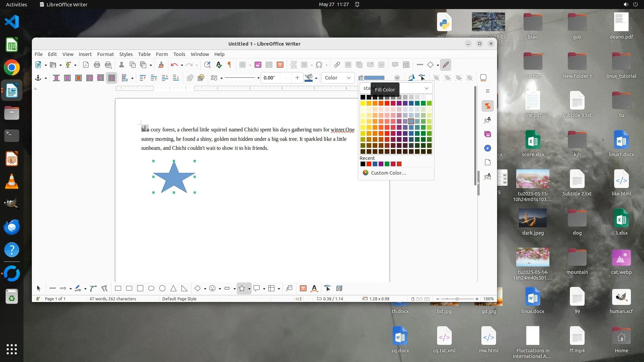Click the Insert Fontwork text icon

[x=314, y=288]
